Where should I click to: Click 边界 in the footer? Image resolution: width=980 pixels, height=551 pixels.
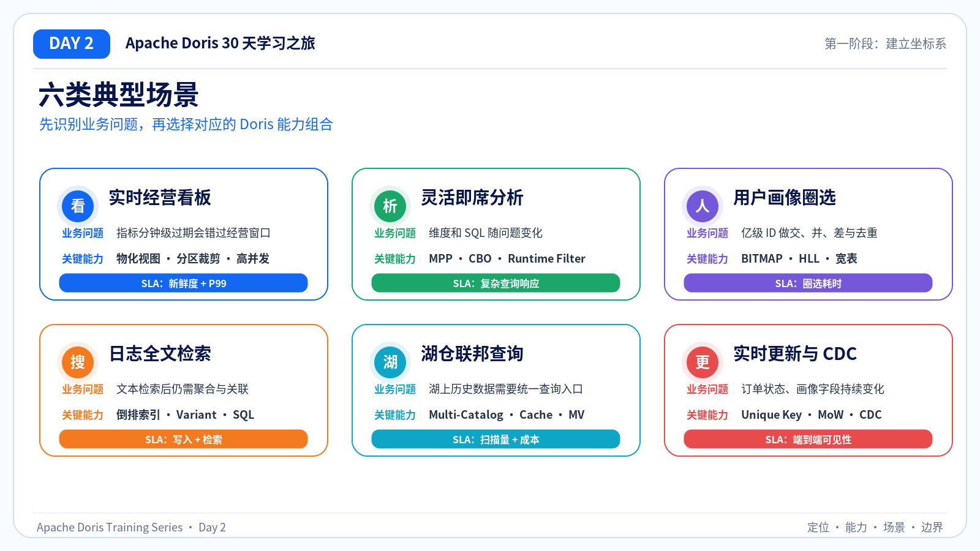(x=932, y=527)
